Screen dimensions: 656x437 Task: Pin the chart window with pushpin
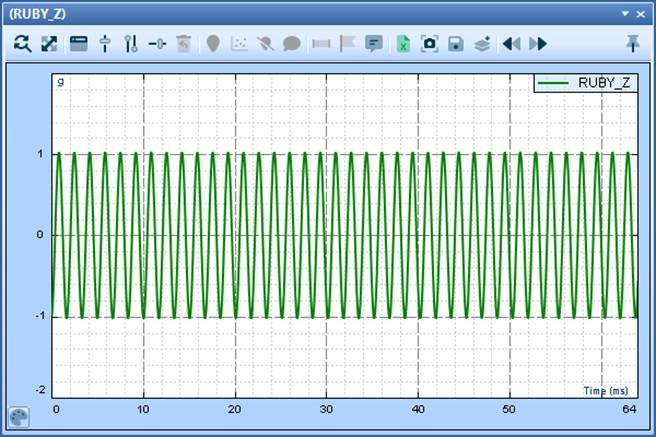coord(633,43)
